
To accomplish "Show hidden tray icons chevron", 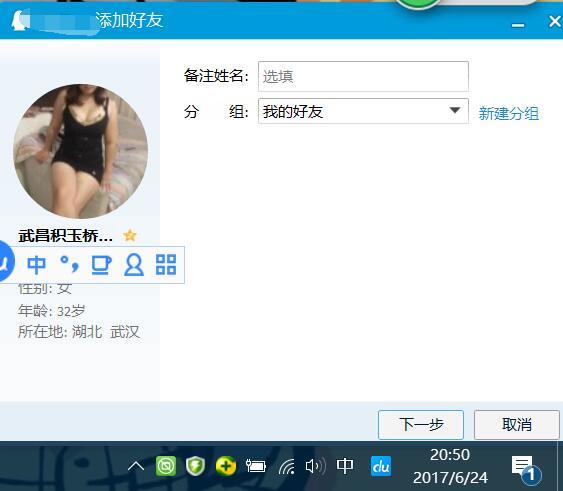I will pos(136,466).
